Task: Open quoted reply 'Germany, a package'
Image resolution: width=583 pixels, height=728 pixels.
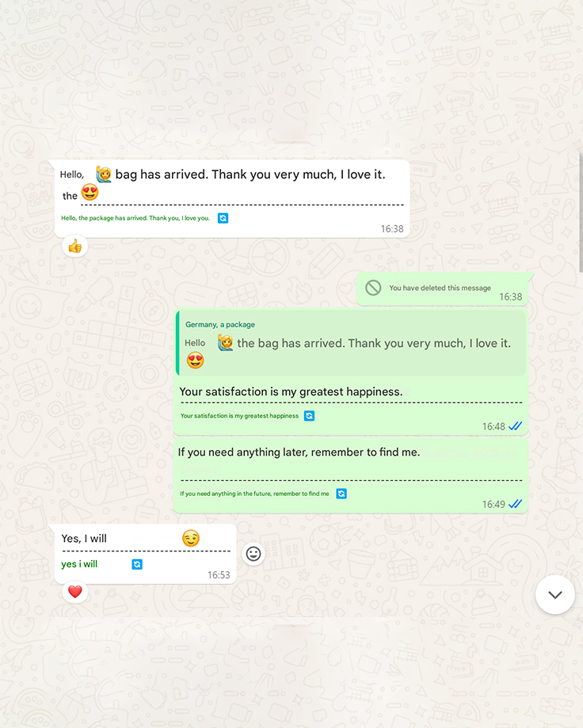Action: (352, 343)
